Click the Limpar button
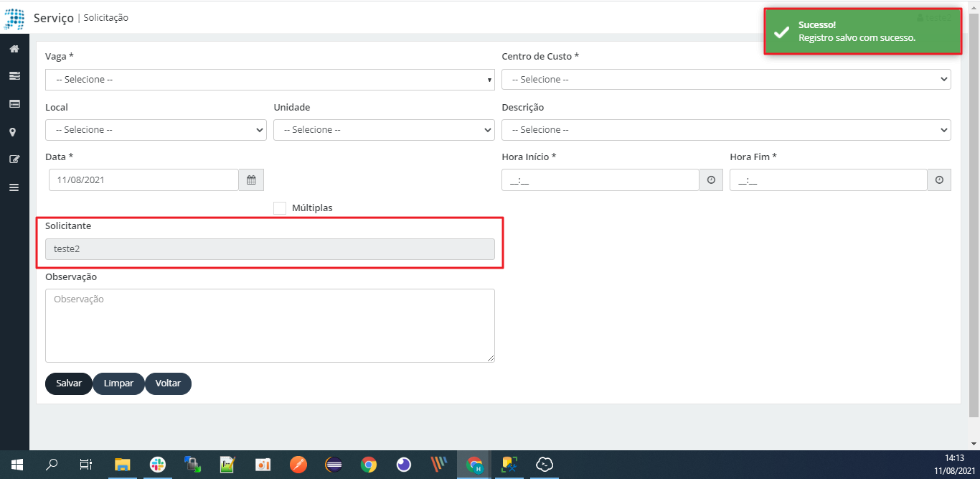The height and width of the screenshot is (479, 980). 118,383
